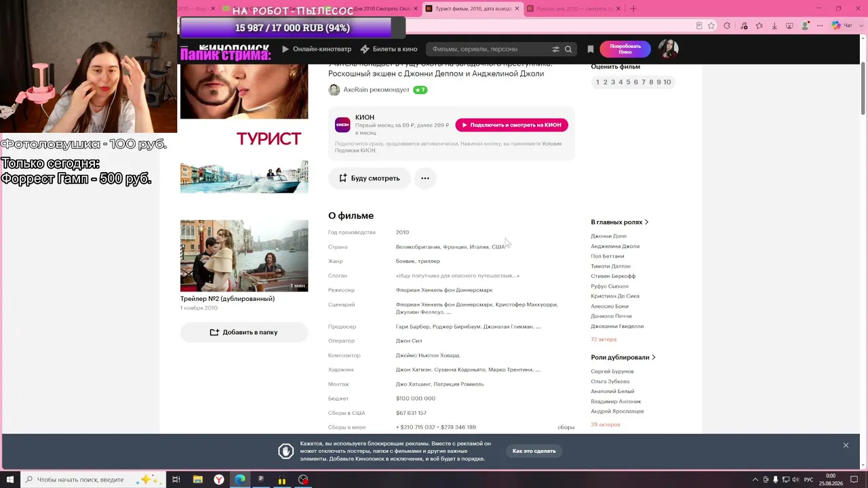Open the сборы link near world gross
The height and width of the screenshot is (488, 868).
tap(566, 427)
